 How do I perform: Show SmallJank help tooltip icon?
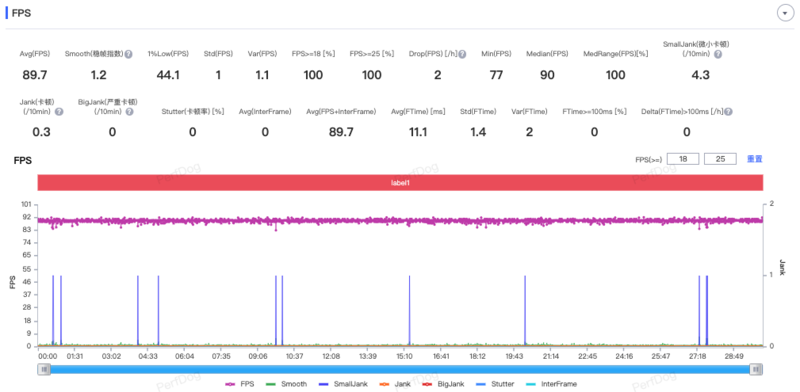(x=717, y=54)
